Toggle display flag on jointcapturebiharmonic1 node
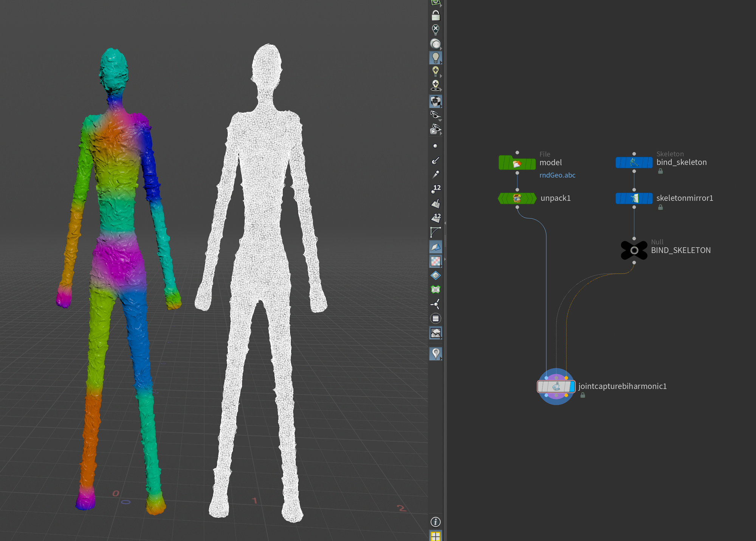The width and height of the screenshot is (756, 541). pos(572,386)
